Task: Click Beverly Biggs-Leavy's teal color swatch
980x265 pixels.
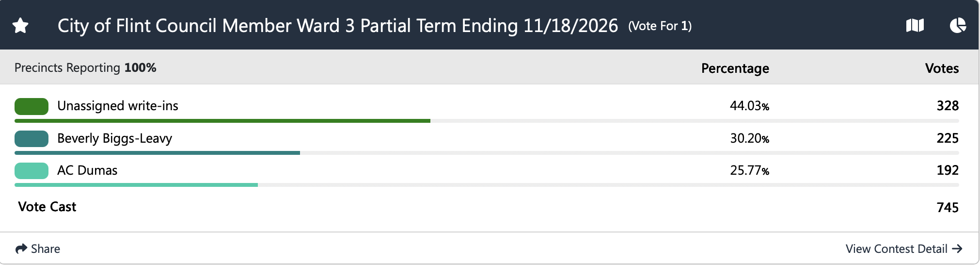Action: pos(32,139)
